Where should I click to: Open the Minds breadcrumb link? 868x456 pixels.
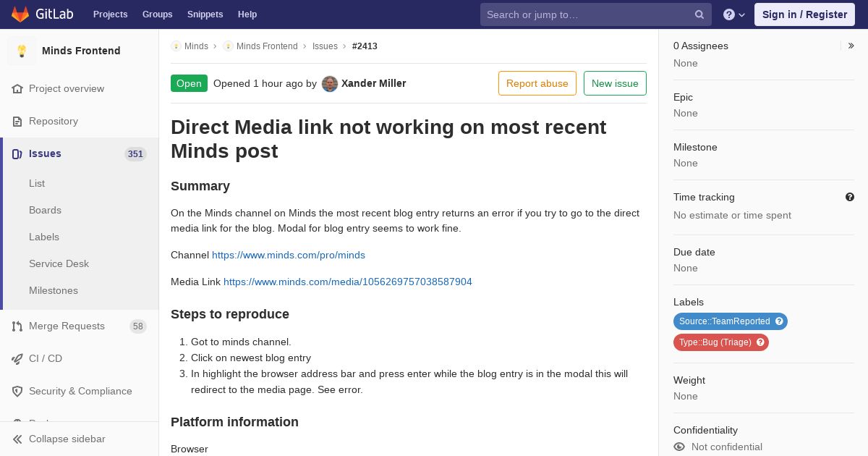[196, 46]
